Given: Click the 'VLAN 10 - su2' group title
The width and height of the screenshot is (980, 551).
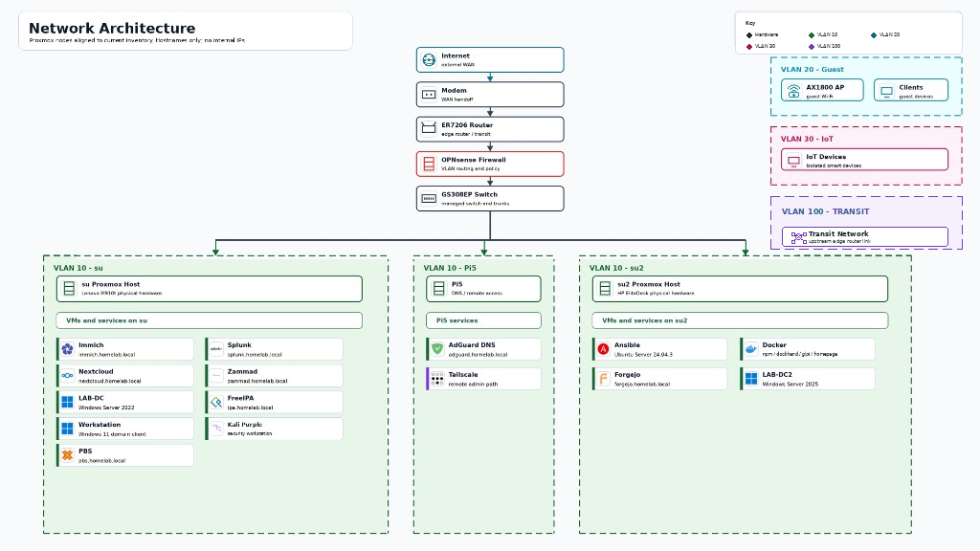Looking at the screenshot, I should (616, 268).
